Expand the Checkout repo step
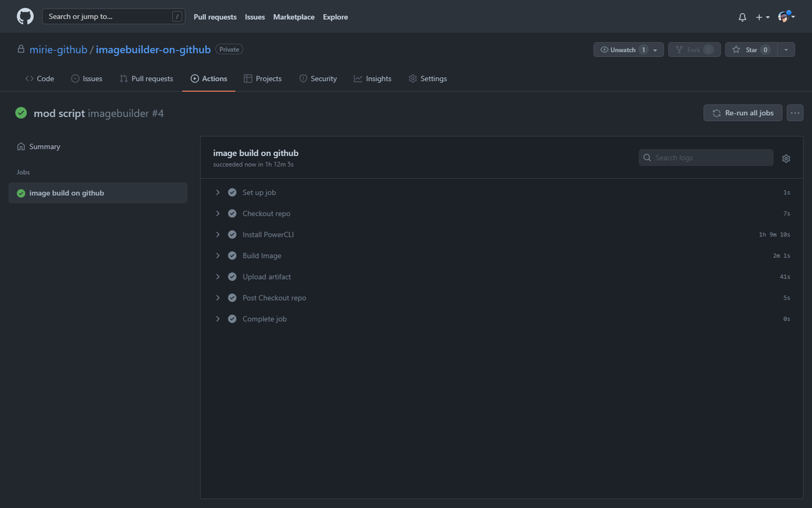Image resolution: width=812 pixels, height=508 pixels. point(218,213)
